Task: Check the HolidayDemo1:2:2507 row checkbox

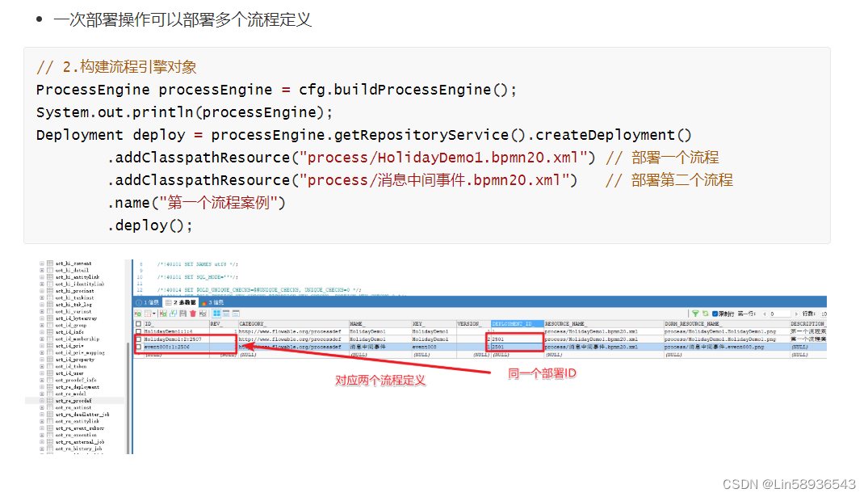Action: coord(138,339)
